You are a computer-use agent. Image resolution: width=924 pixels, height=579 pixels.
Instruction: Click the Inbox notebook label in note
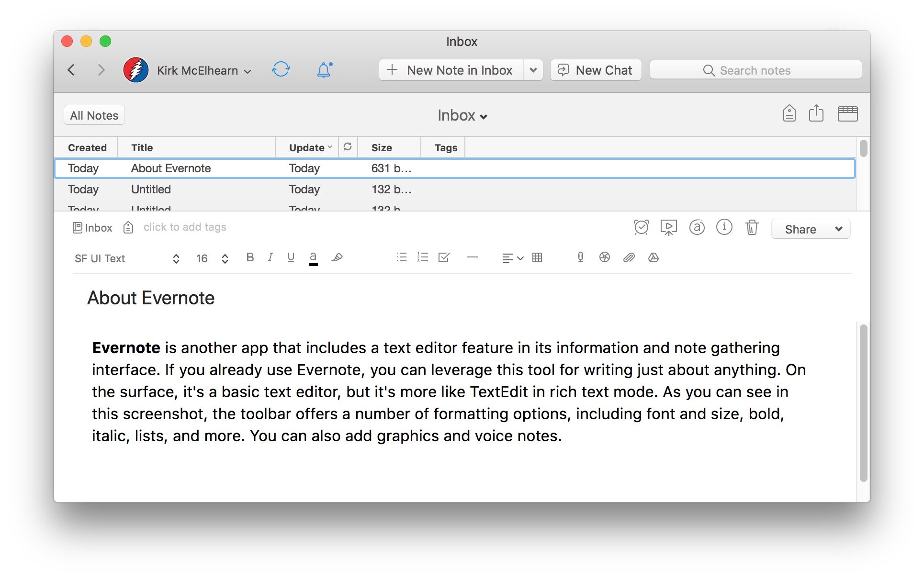tap(92, 228)
